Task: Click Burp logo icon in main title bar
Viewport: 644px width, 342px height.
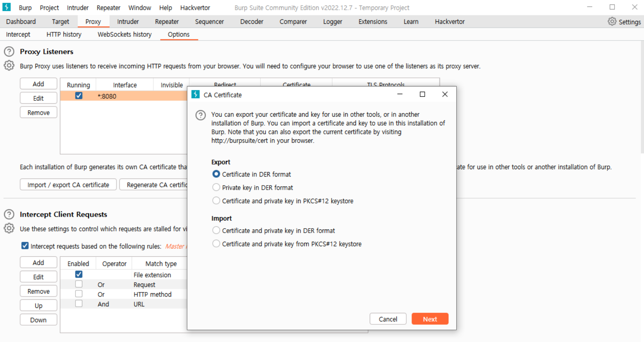Action: pos(7,7)
